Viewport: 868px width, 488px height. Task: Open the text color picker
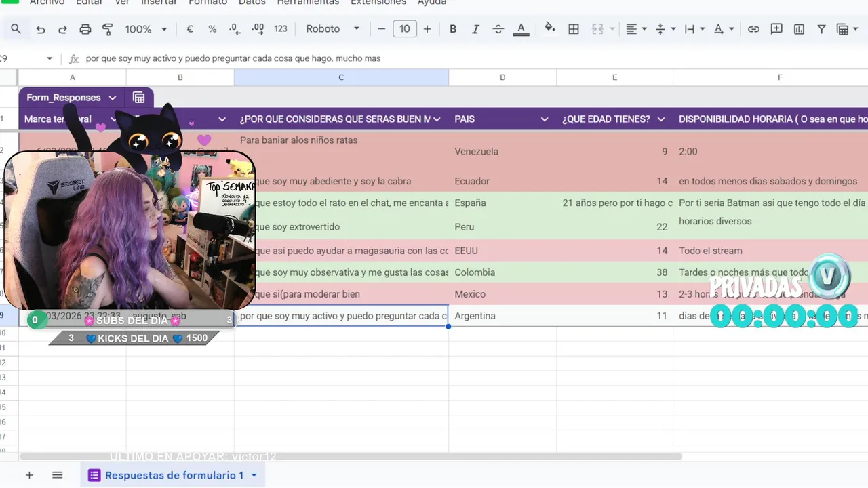tap(521, 29)
